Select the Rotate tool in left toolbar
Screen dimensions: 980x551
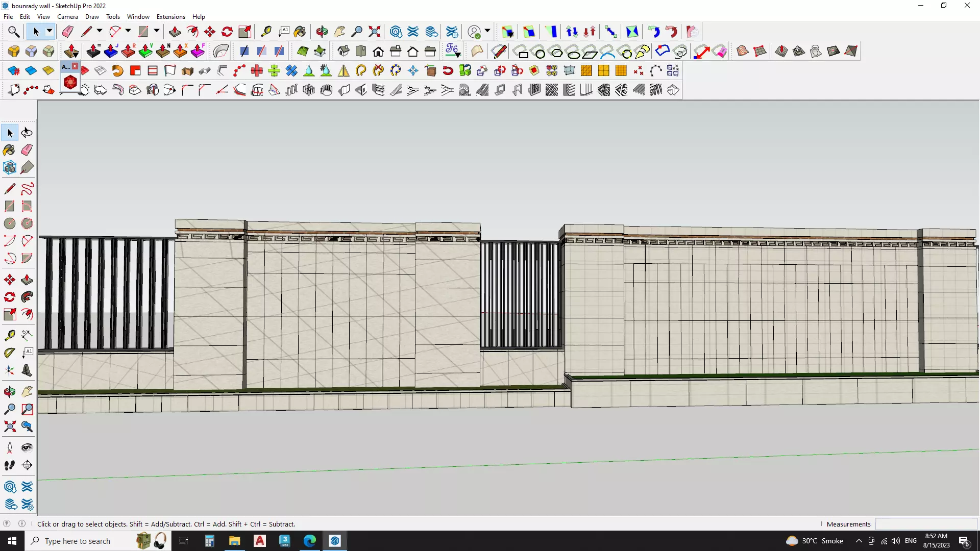point(10,297)
